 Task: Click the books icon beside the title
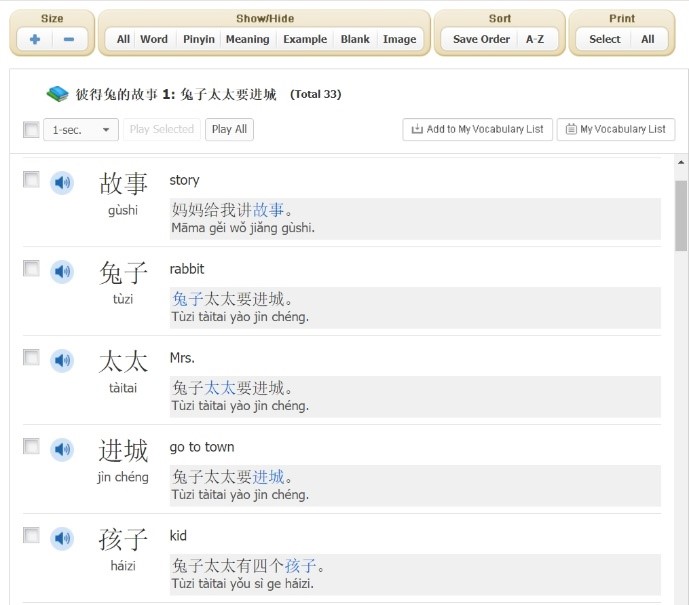(57, 94)
